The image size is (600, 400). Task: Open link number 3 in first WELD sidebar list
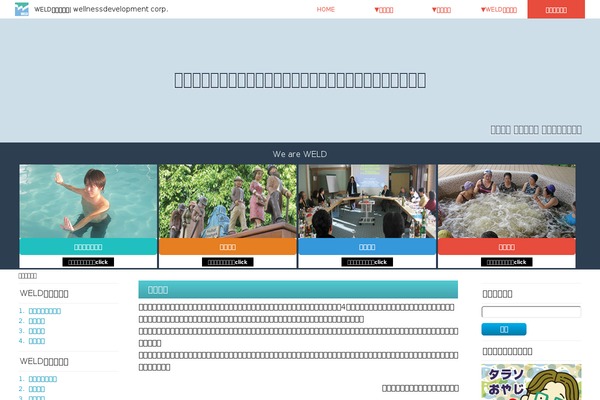tap(37, 331)
